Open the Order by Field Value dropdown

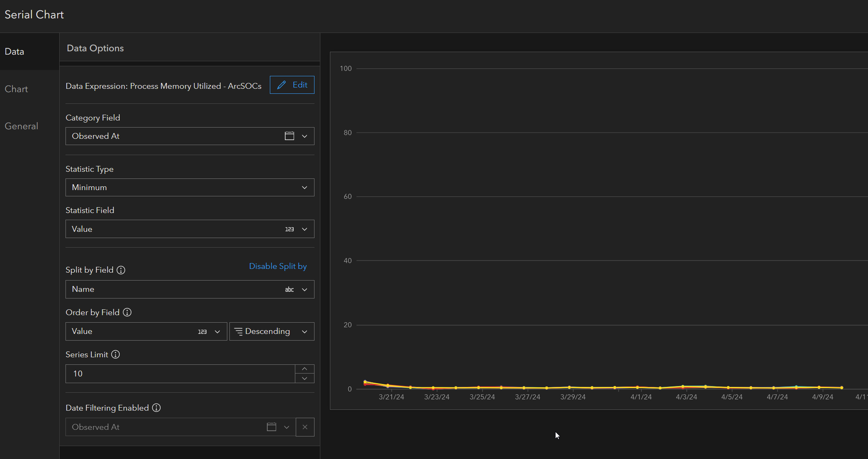click(217, 331)
